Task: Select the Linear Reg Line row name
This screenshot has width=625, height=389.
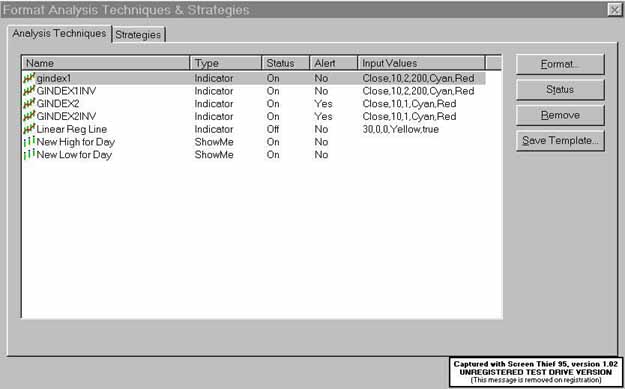Action: (72, 130)
